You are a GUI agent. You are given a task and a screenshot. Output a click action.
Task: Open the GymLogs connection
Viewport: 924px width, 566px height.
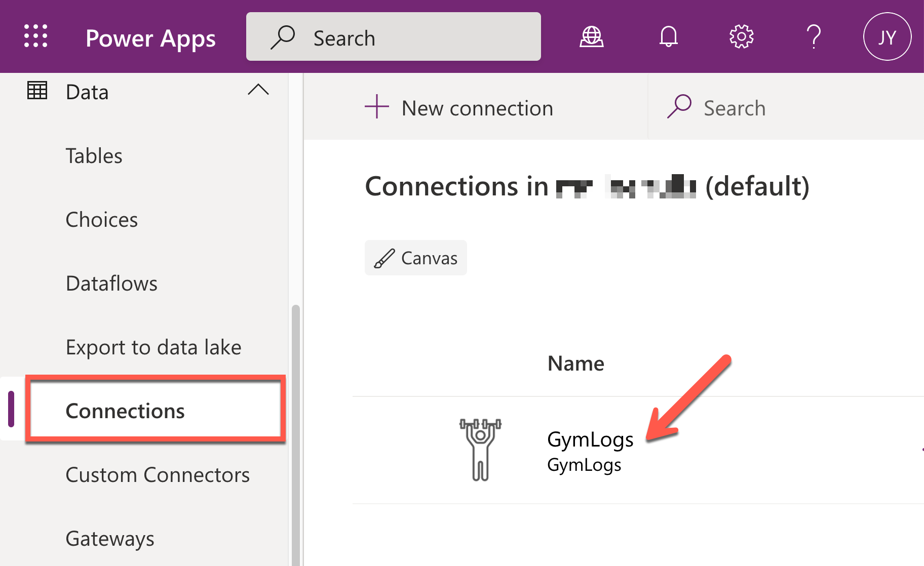point(590,439)
